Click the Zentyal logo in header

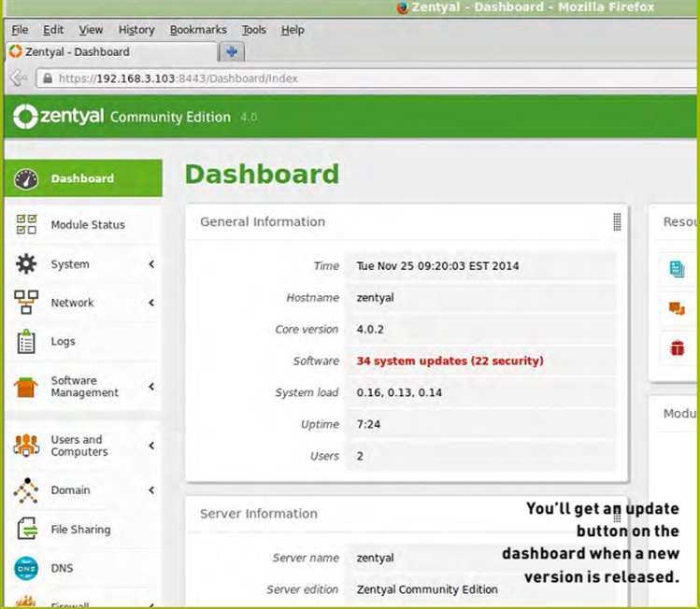[59, 117]
